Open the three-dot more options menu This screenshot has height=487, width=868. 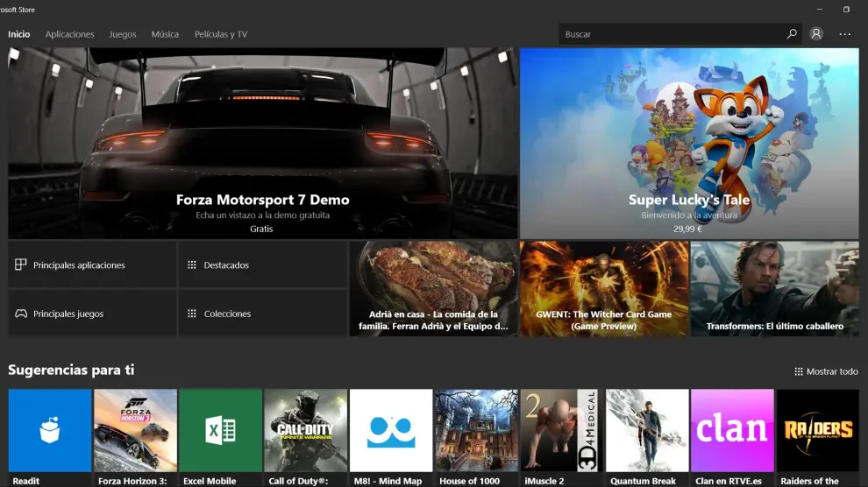(x=845, y=34)
